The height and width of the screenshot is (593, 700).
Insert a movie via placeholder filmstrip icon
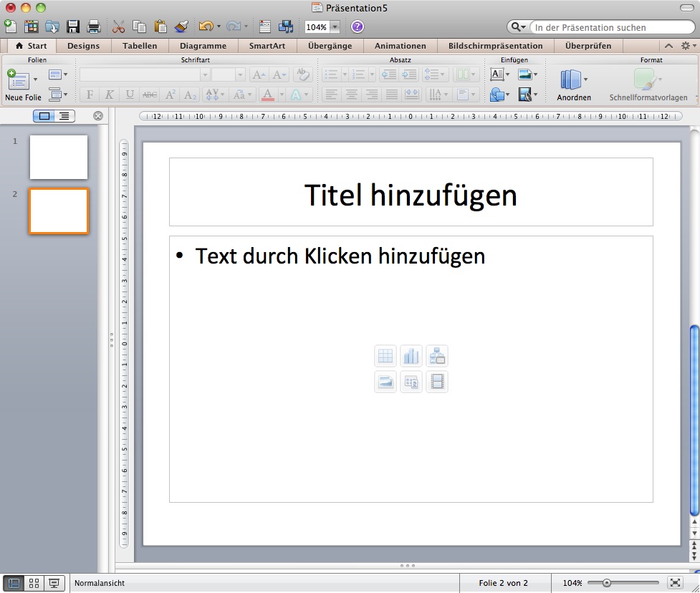point(437,382)
